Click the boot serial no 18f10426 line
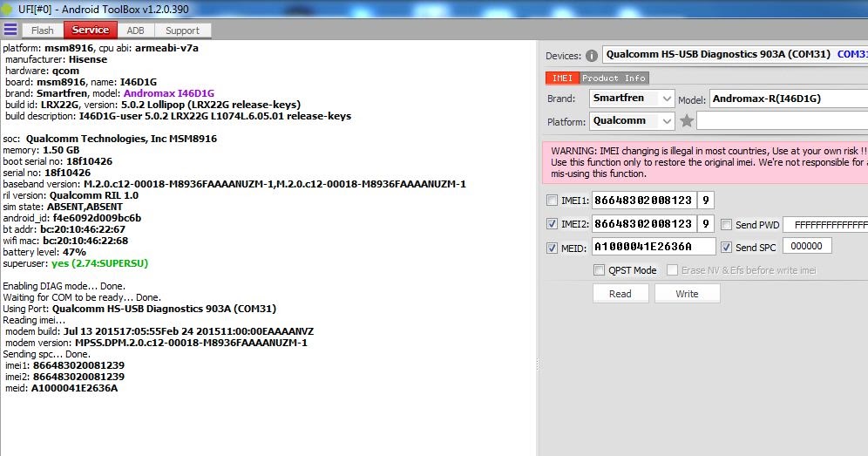The image size is (868, 456). click(x=58, y=161)
